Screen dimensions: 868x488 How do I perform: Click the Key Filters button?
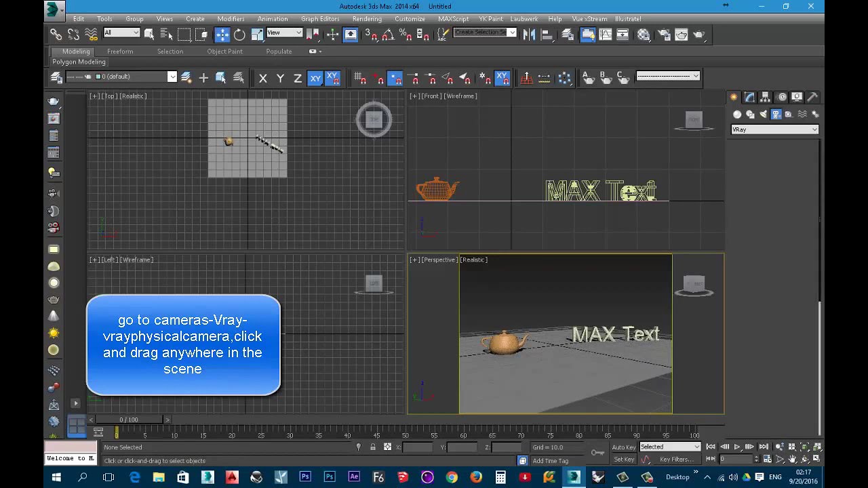pos(677,459)
